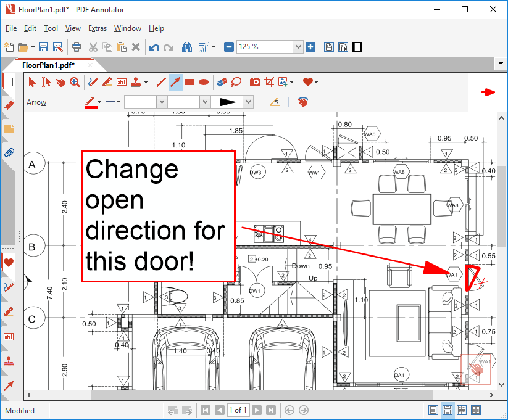This screenshot has height=420, width=508.
Task: Select the Fit page view icon
Action: [x=329, y=47]
